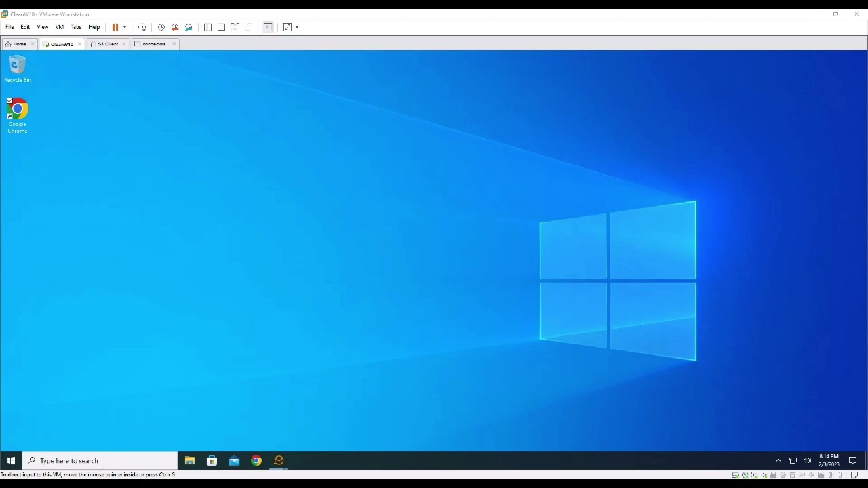The width and height of the screenshot is (868, 488).
Task: Toggle the console view button
Action: (268, 27)
